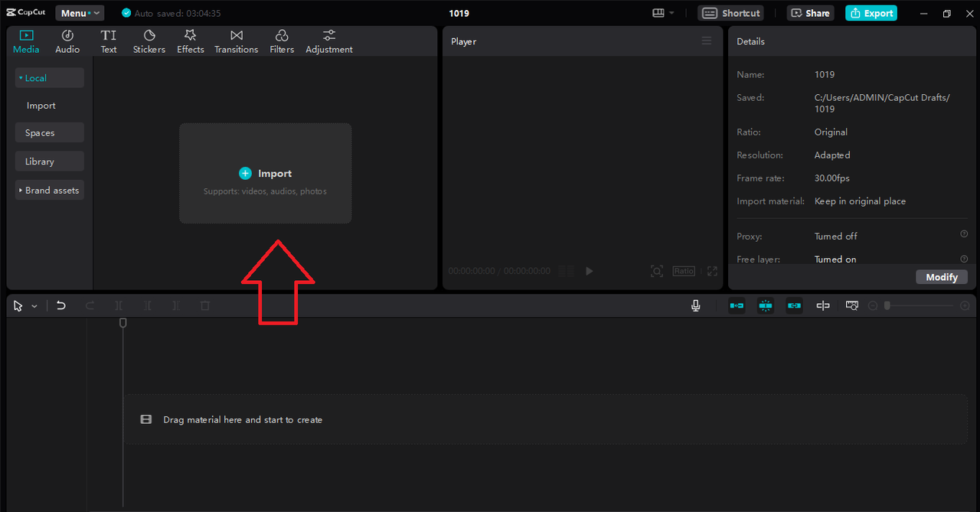The image size is (980, 512).
Task: Click the CapCut logo
Action: (x=26, y=13)
